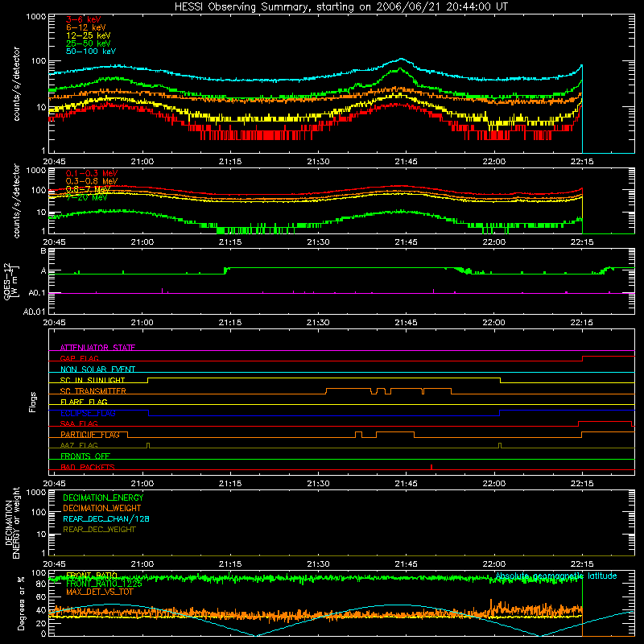Click the '0.3-0.8 MeV' legend entry

pyautogui.click(x=92, y=181)
